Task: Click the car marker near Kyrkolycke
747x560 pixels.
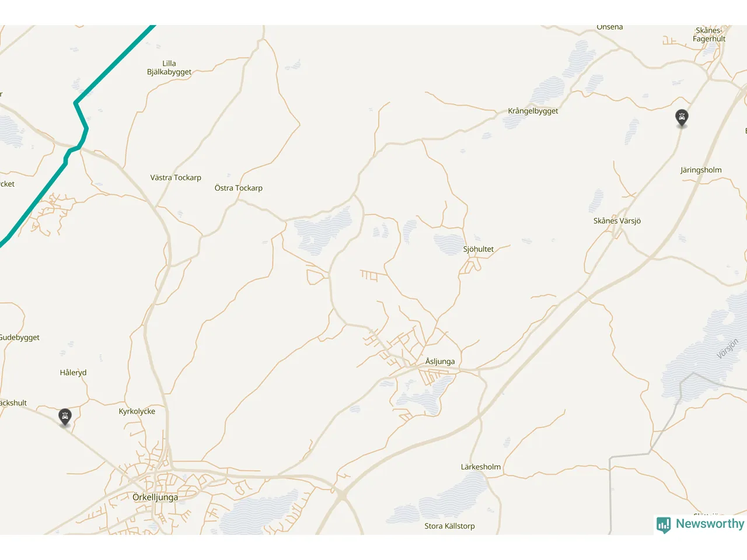Action: pos(65,418)
